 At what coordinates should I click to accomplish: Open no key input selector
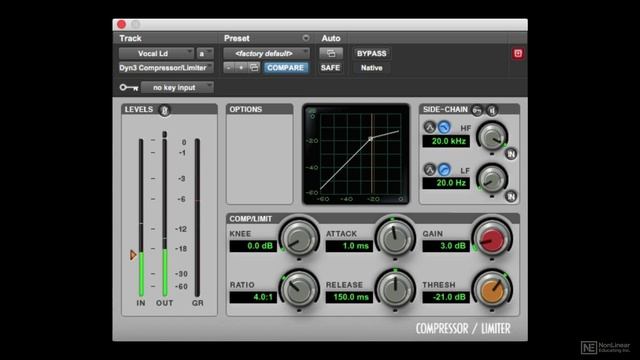click(x=177, y=87)
